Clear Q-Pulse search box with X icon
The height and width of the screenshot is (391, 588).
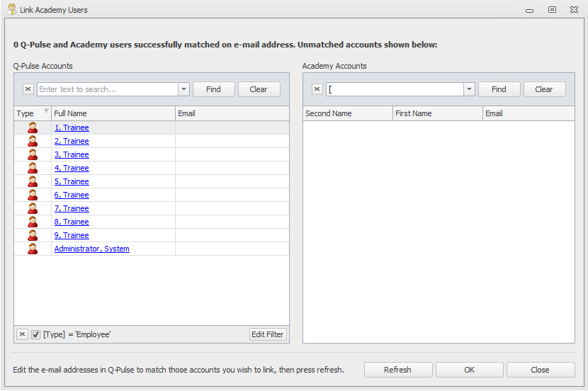point(28,89)
